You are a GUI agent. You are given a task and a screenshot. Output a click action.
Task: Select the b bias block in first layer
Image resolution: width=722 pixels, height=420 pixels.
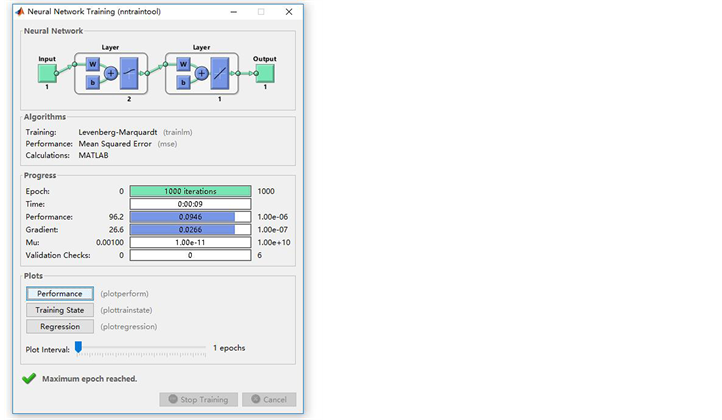coord(93,83)
